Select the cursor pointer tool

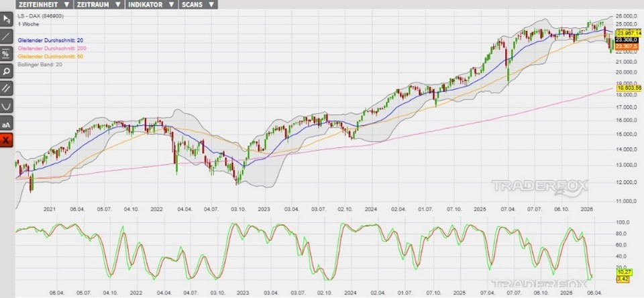point(7,18)
